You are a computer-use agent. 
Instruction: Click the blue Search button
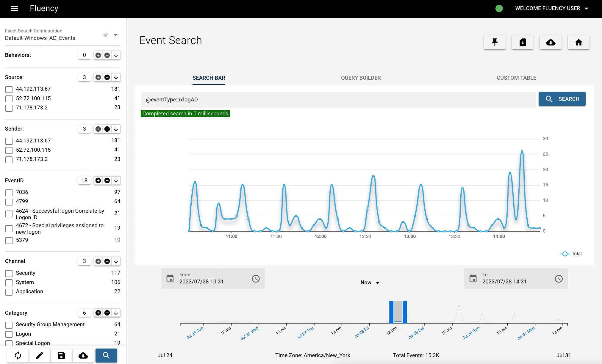coord(562,99)
